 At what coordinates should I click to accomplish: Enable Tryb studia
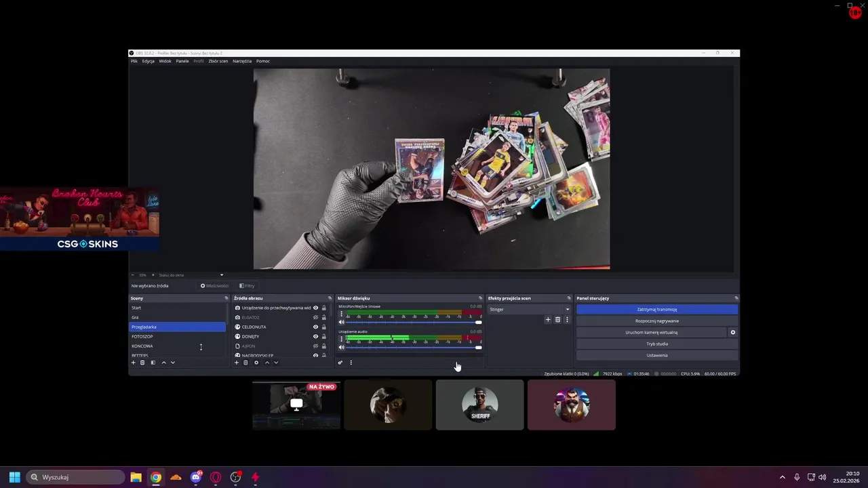[x=657, y=344]
